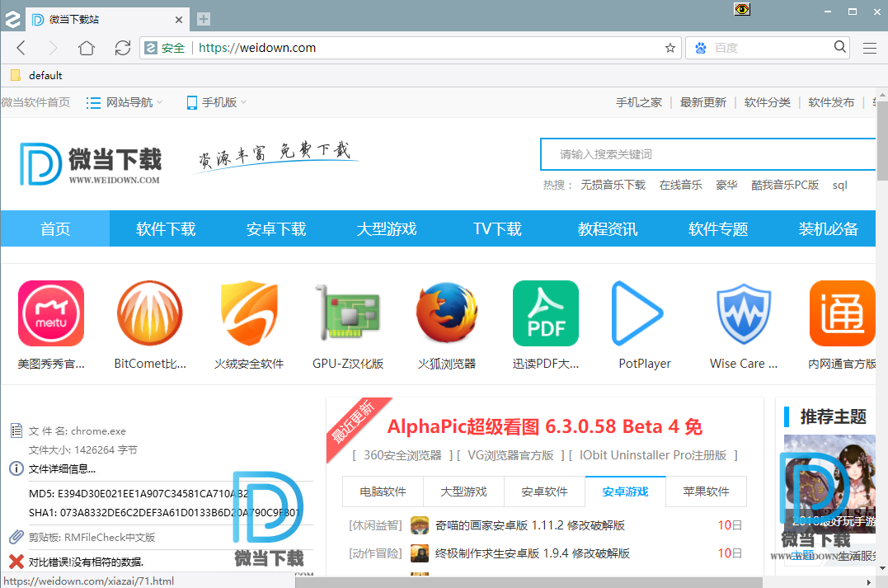Open the 火绒安全软件 shield icon

[249, 313]
